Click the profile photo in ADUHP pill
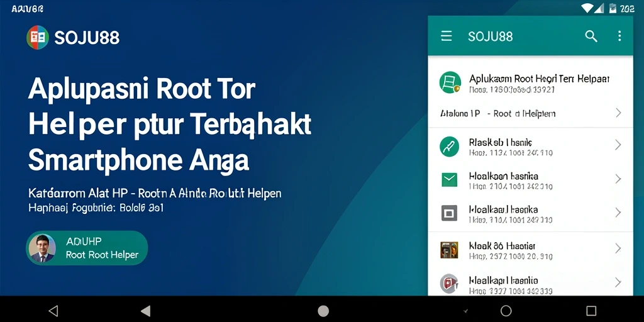Screen dimensions: 644x322 pos(42,248)
